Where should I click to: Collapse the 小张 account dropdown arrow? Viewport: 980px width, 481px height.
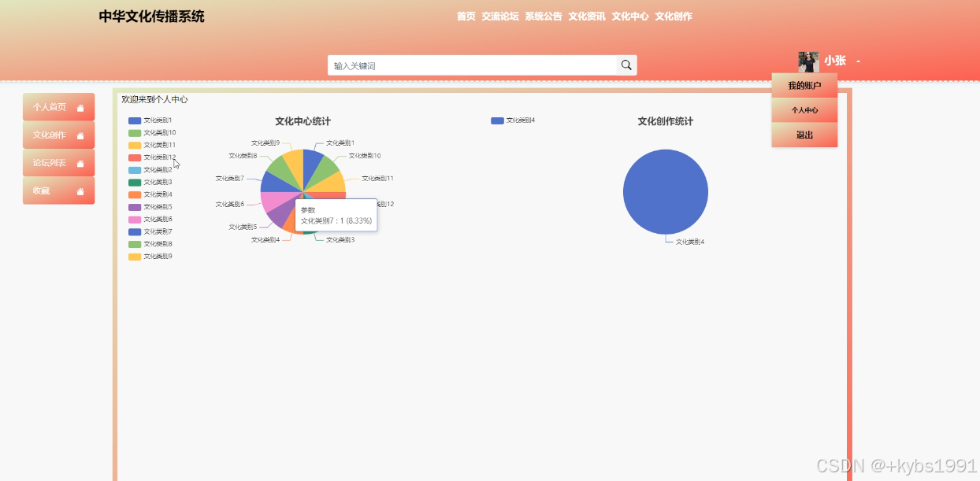click(858, 60)
